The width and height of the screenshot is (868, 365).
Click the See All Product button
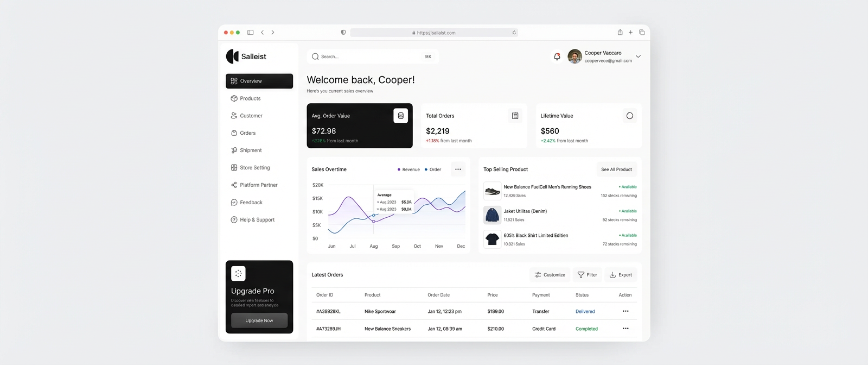pos(616,169)
